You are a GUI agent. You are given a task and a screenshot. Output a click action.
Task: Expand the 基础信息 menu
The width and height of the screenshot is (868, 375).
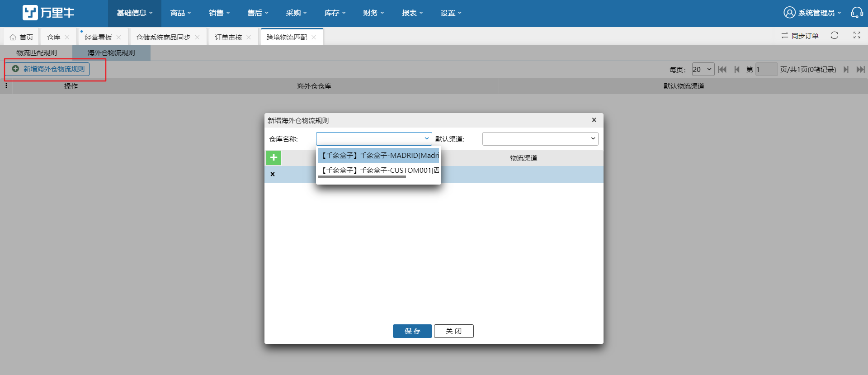click(135, 13)
